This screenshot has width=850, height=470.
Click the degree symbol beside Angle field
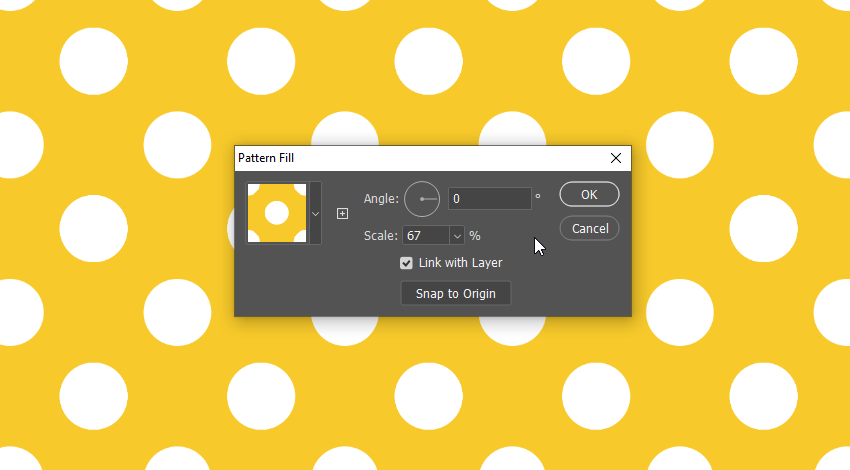[538, 196]
